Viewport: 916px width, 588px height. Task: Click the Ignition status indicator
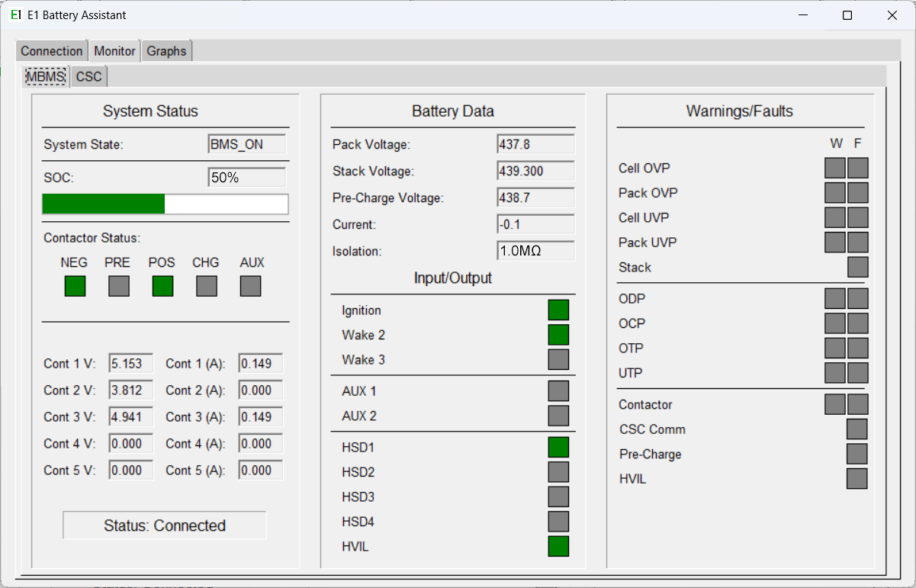click(x=558, y=310)
